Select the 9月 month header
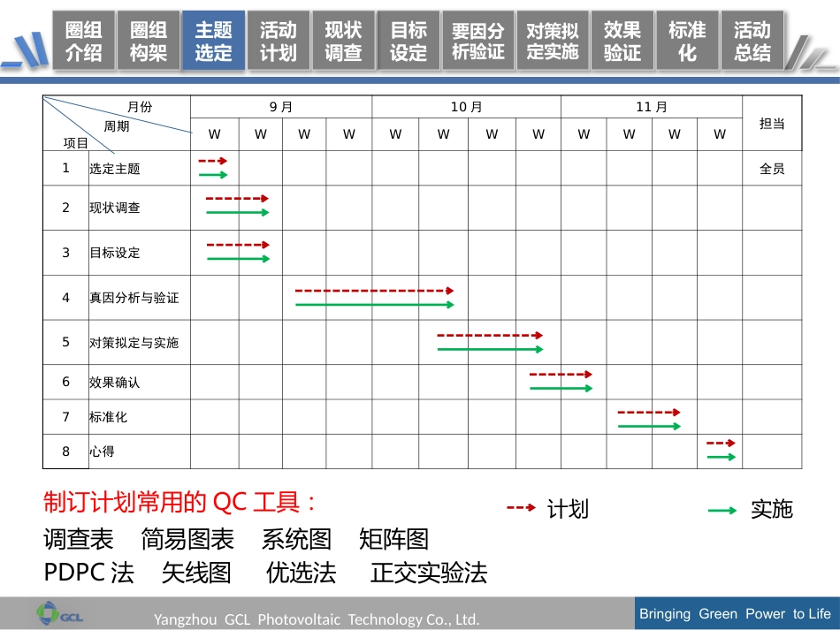The height and width of the screenshot is (630, 840). pos(281,107)
